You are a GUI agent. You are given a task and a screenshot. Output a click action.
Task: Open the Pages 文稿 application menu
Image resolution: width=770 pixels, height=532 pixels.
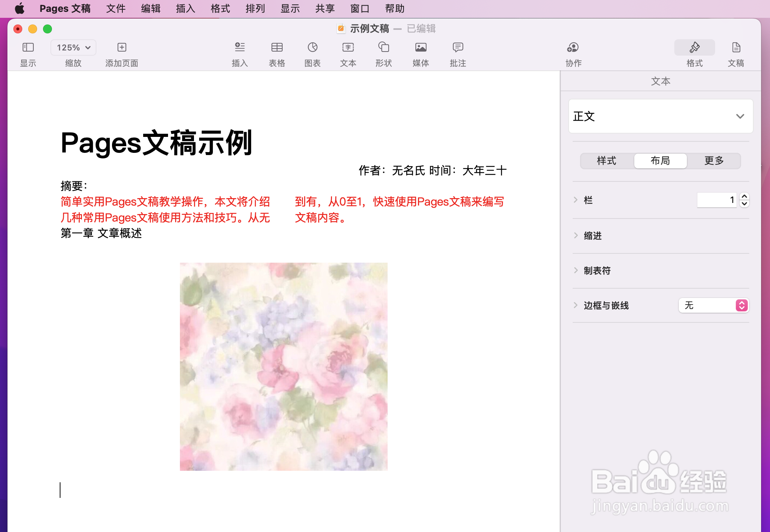[65, 9]
